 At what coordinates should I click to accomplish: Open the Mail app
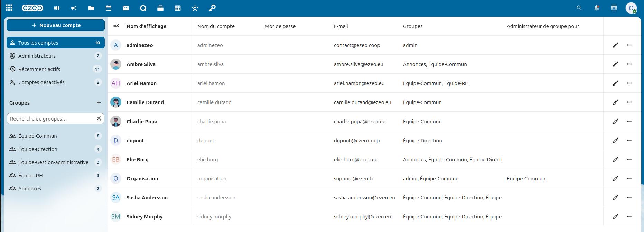click(126, 8)
